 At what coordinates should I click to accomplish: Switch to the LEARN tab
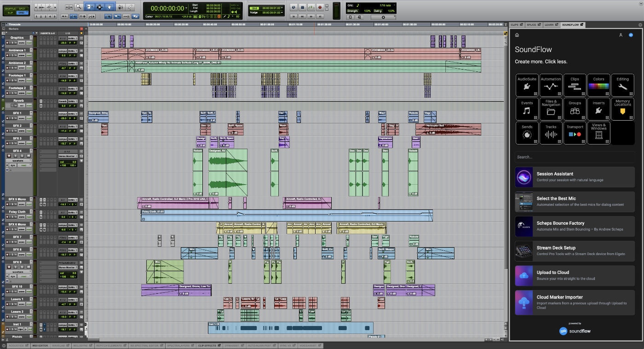[x=552, y=25]
